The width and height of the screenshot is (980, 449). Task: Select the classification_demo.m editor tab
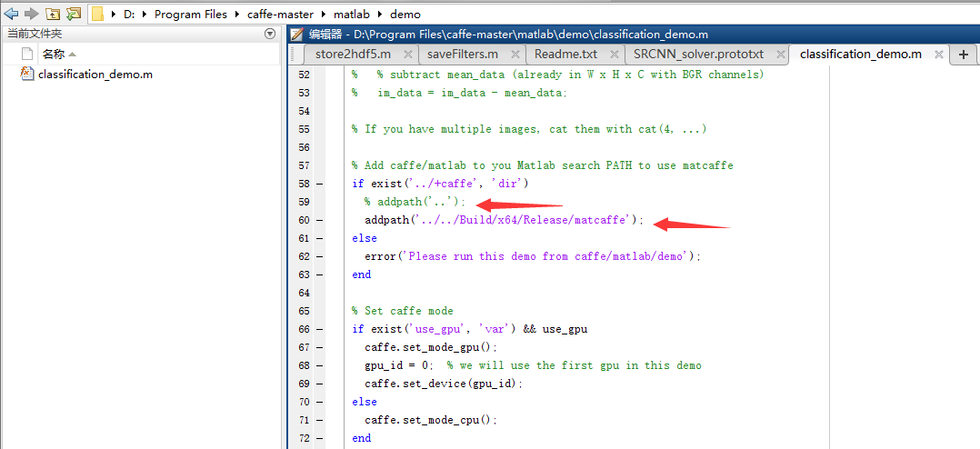[x=861, y=55]
